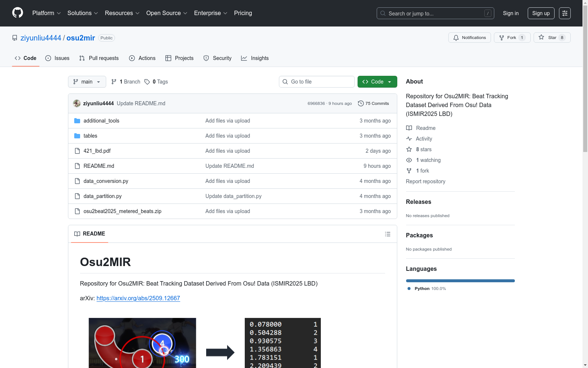Image resolution: width=588 pixels, height=368 pixels.
Task: Expand the Open Source menu
Action: [x=167, y=13]
